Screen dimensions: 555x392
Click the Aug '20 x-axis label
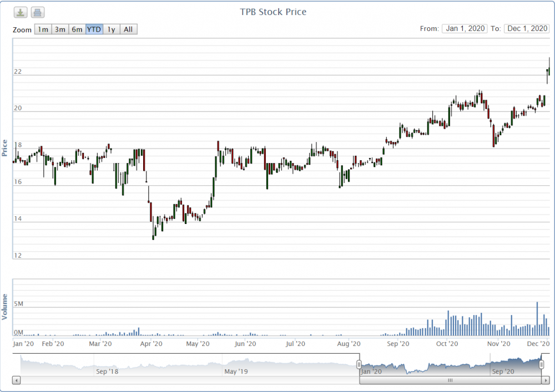tap(349, 344)
